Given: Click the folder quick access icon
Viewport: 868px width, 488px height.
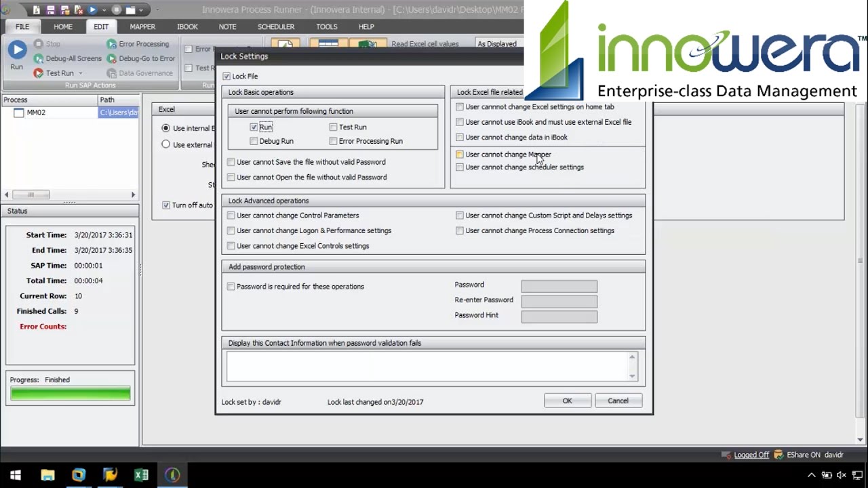Looking at the screenshot, I should click(131, 10).
